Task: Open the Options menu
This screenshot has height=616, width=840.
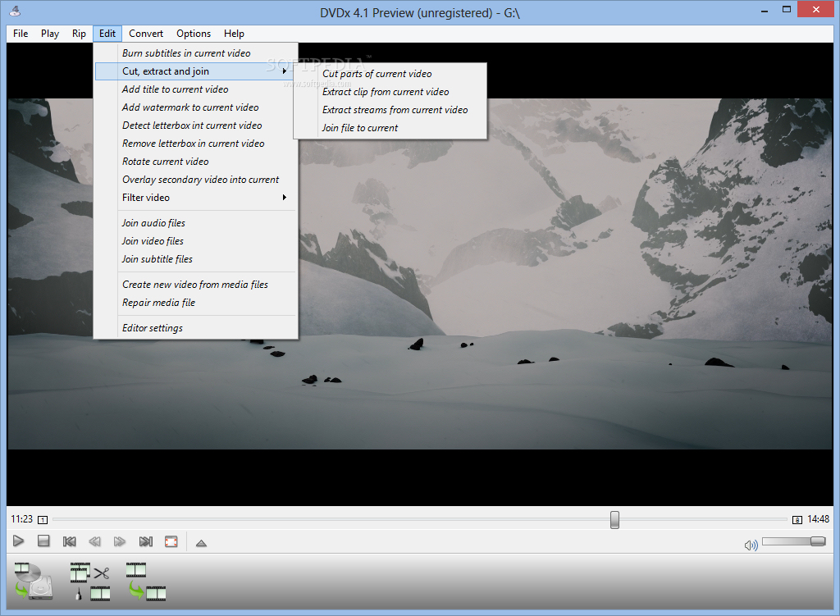Action: coord(194,34)
